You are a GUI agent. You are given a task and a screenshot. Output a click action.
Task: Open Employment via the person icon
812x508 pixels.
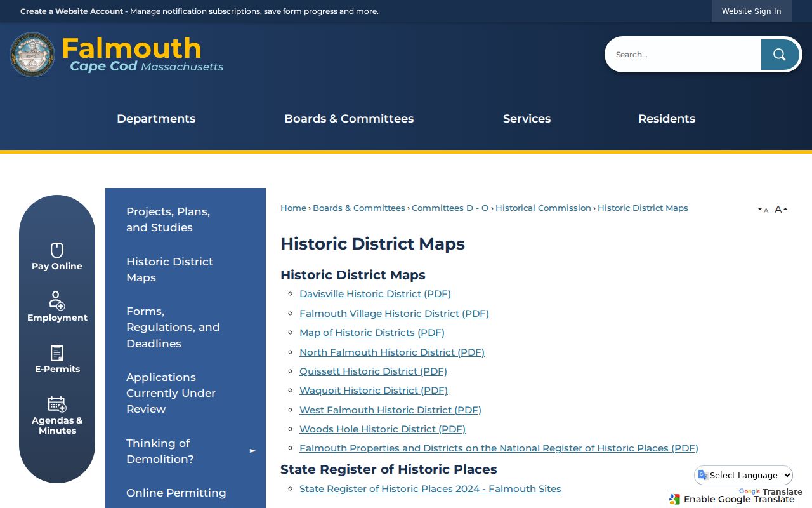(57, 301)
